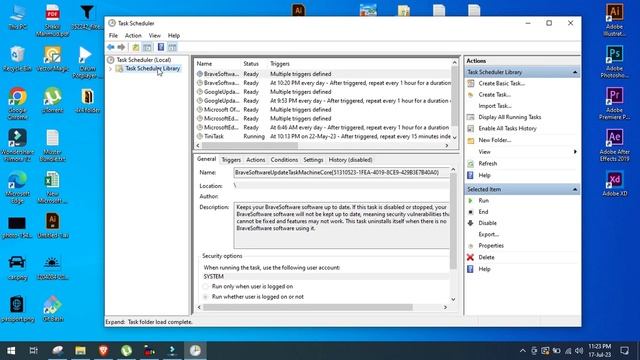Click task list scroll-right arrow
The image size is (640, 360).
(447, 146)
